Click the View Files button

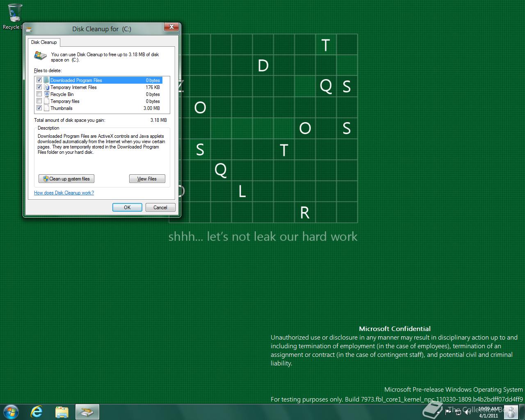pyautogui.click(x=147, y=179)
